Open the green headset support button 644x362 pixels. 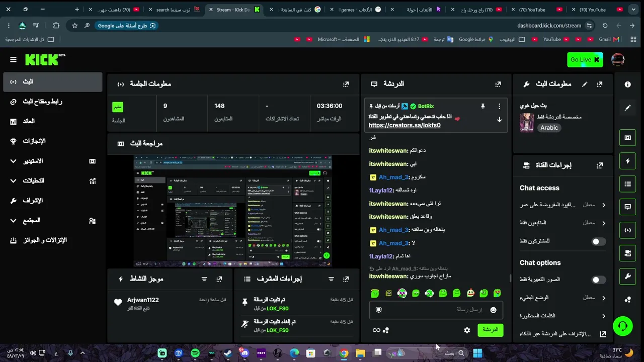[x=622, y=326]
